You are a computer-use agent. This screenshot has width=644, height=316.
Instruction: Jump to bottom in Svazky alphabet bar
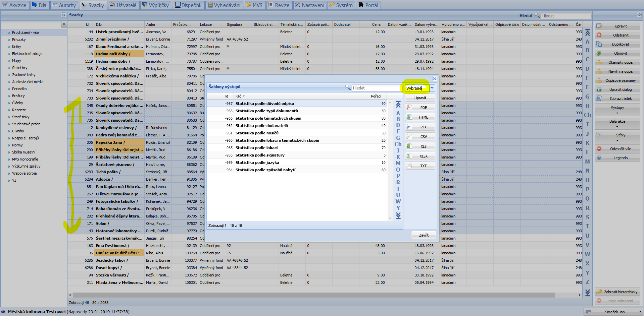point(587,293)
